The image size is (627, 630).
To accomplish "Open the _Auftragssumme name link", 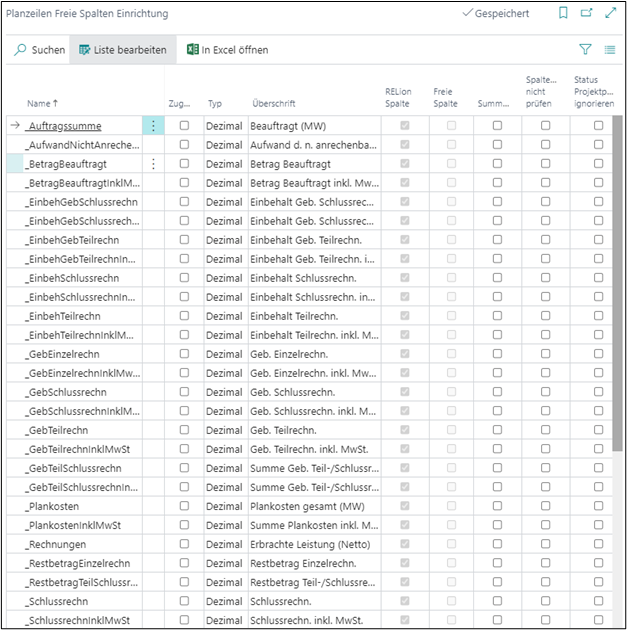I will pyautogui.click(x=64, y=126).
